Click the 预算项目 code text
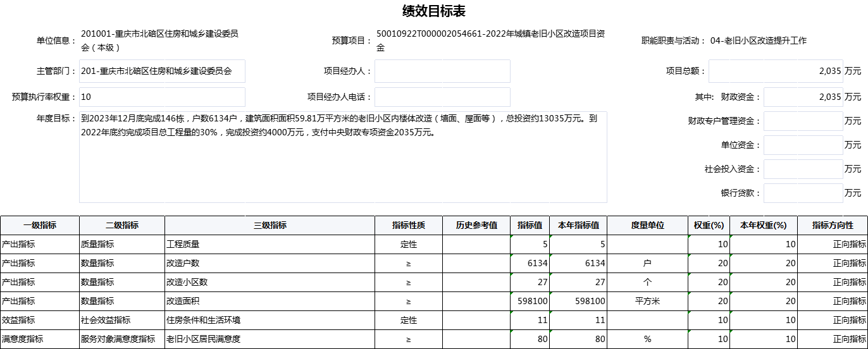Screen dimensions: 868x349 click(x=491, y=40)
